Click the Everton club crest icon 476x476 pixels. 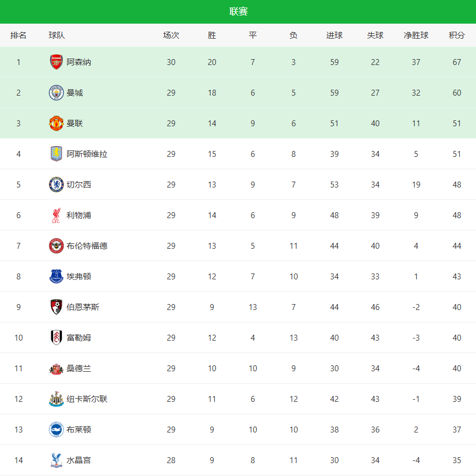tap(56, 277)
